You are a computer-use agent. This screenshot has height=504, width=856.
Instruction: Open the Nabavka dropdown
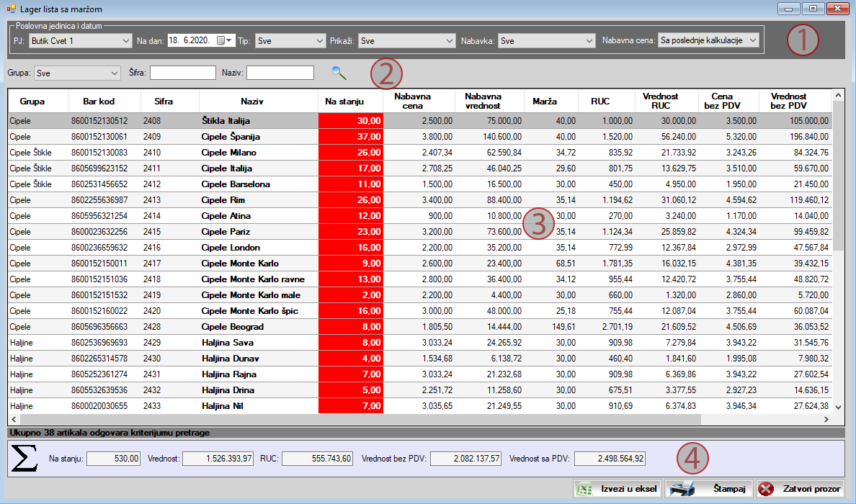546,41
